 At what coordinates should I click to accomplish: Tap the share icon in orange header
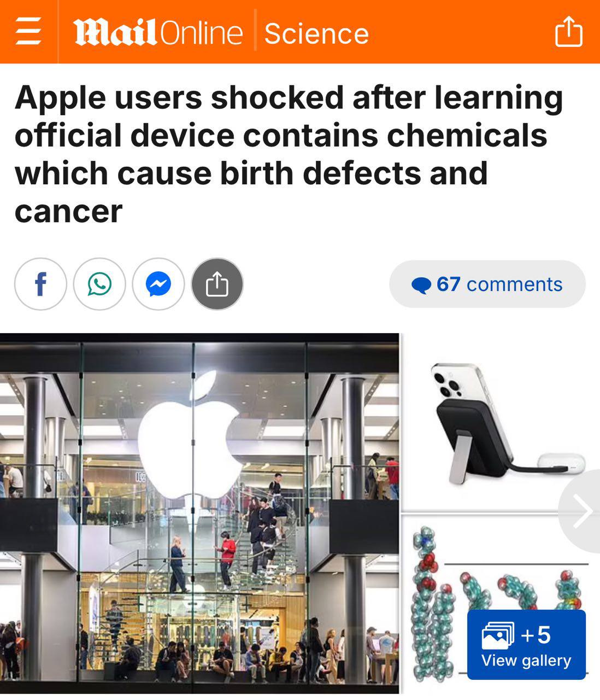point(568,31)
